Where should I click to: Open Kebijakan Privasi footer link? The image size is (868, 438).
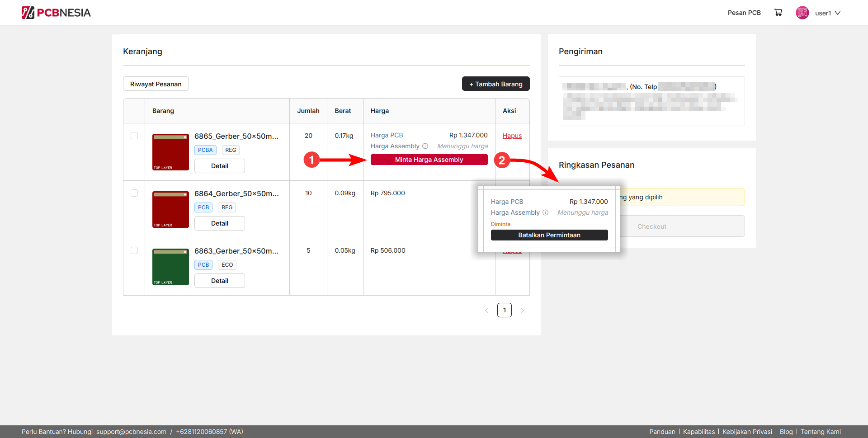pos(747,432)
